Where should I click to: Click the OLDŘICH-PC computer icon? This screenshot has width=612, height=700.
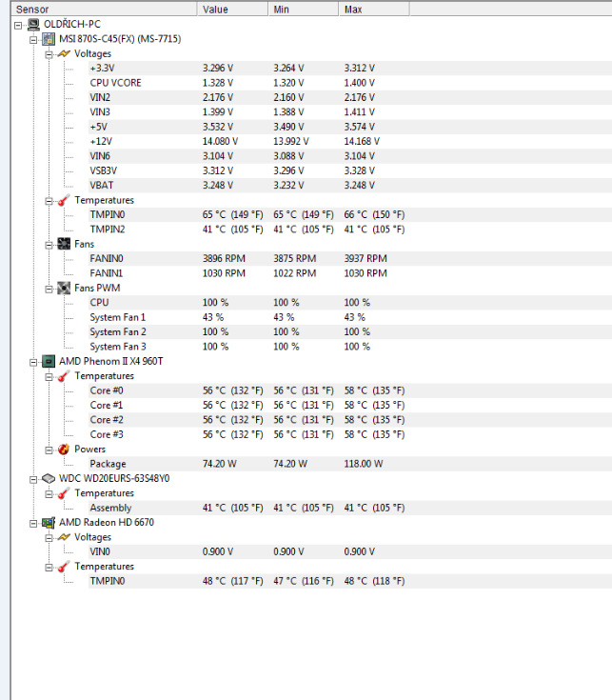coord(33,24)
